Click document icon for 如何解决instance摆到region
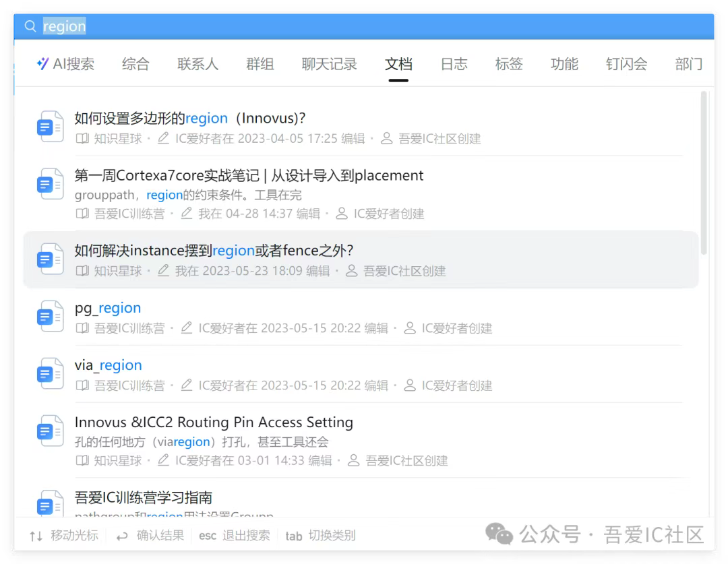 coord(50,259)
